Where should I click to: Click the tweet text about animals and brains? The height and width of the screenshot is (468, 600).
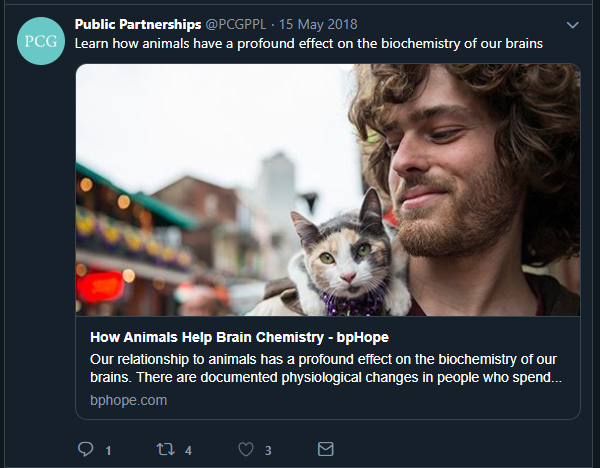(x=310, y=43)
